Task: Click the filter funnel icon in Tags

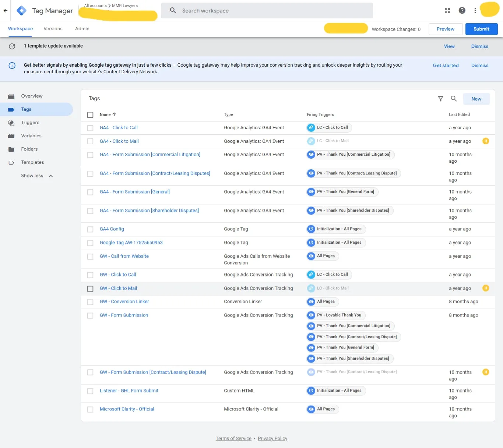Action: 440,99
